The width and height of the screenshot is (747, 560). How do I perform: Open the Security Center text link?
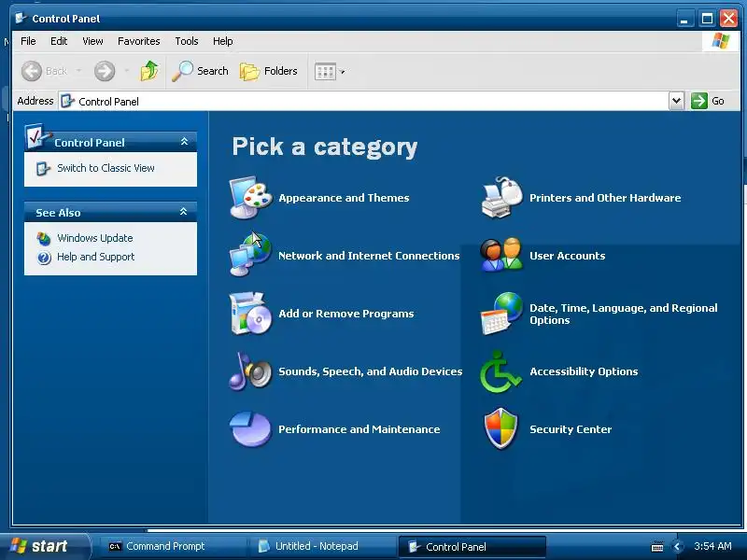click(x=571, y=429)
